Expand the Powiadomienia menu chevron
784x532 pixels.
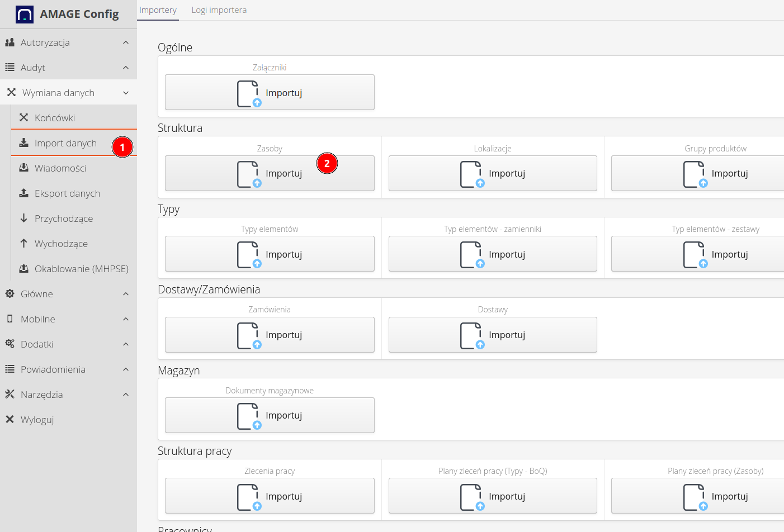click(x=126, y=369)
